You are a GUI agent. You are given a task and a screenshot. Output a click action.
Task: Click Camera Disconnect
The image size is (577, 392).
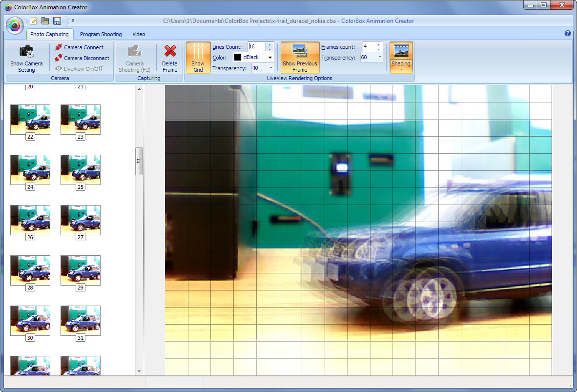pyautogui.click(x=82, y=58)
